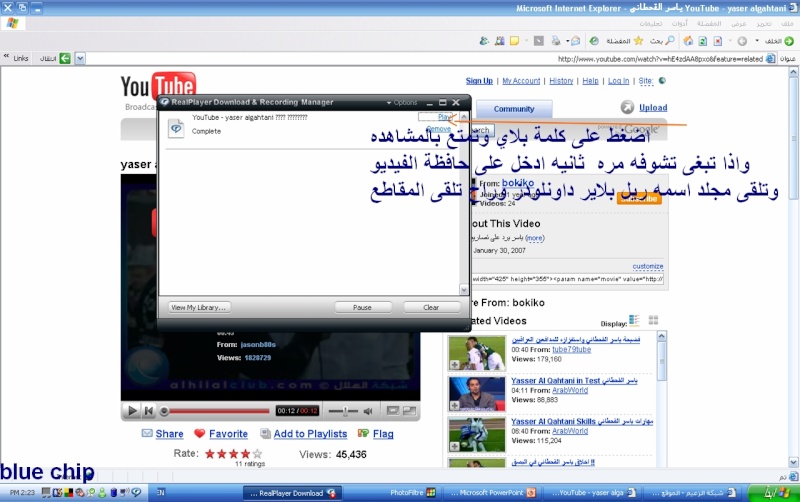This screenshot has width=800, height=502.
Task: Click the restart video button beside Play
Action: 149,410
